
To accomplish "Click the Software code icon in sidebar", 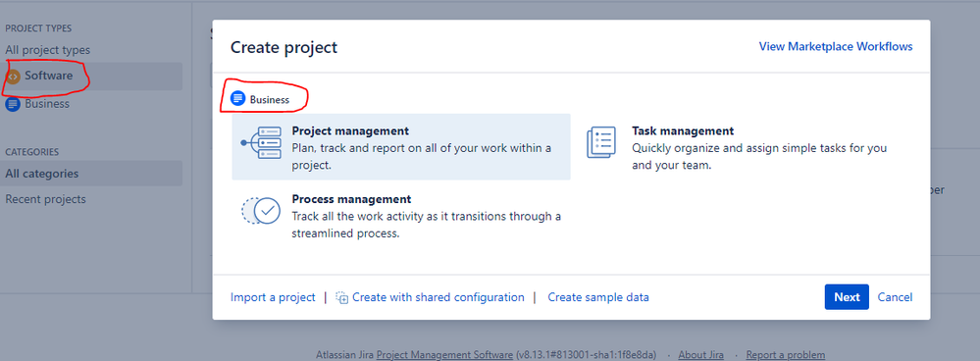I will tap(13, 77).
